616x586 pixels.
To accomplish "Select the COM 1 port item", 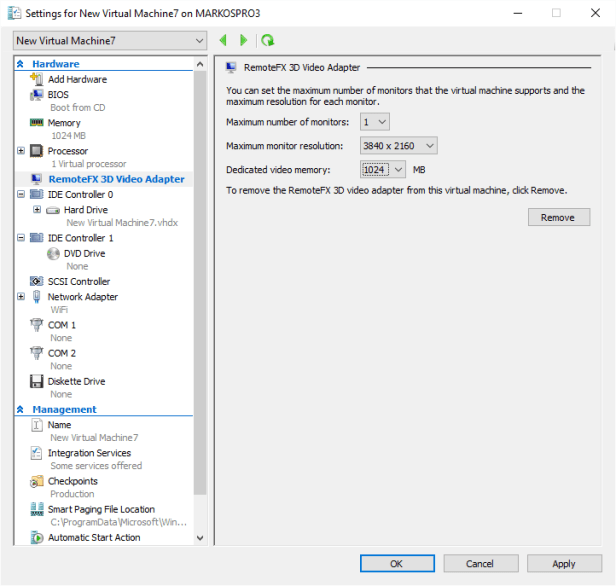I will point(61,325).
